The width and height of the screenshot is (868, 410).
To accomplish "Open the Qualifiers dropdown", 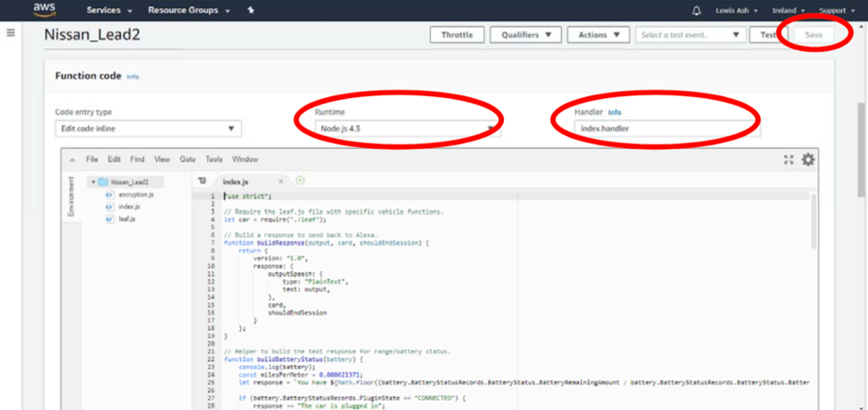I will 527,35.
